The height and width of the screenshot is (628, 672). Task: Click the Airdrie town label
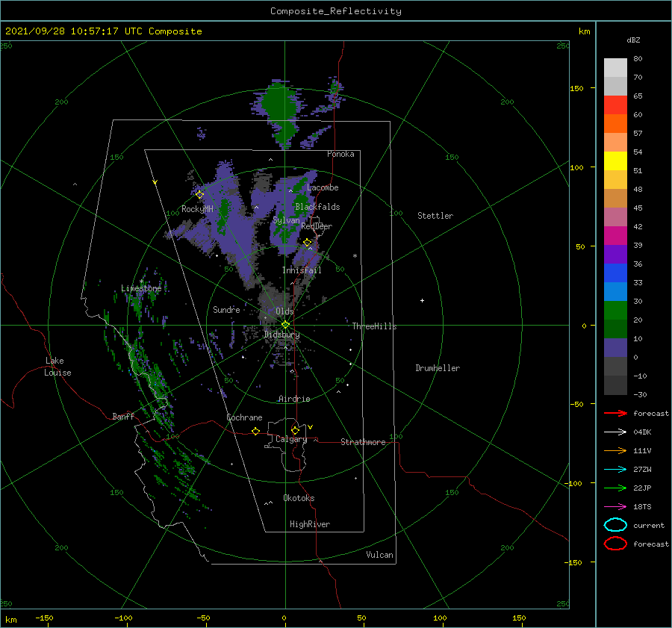tap(294, 399)
